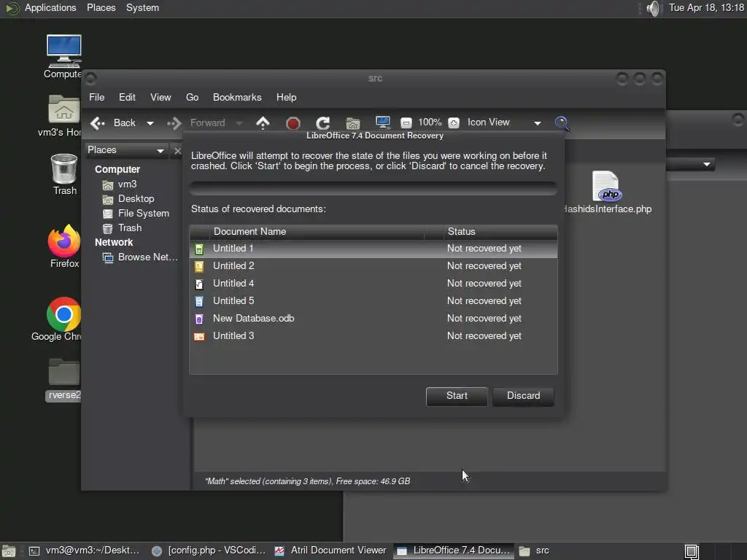Select the Untitled 5 row in recovery list
The height and width of the screenshot is (560, 747).
[373, 301]
